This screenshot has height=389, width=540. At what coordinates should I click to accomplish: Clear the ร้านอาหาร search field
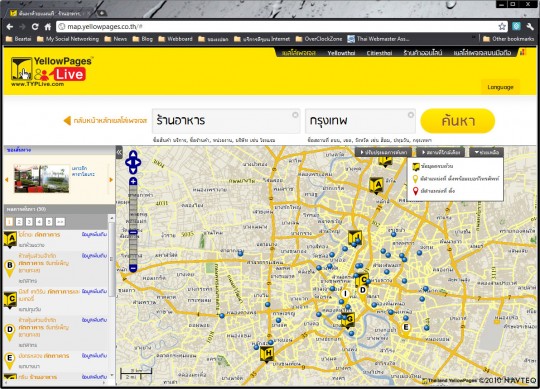(295, 115)
